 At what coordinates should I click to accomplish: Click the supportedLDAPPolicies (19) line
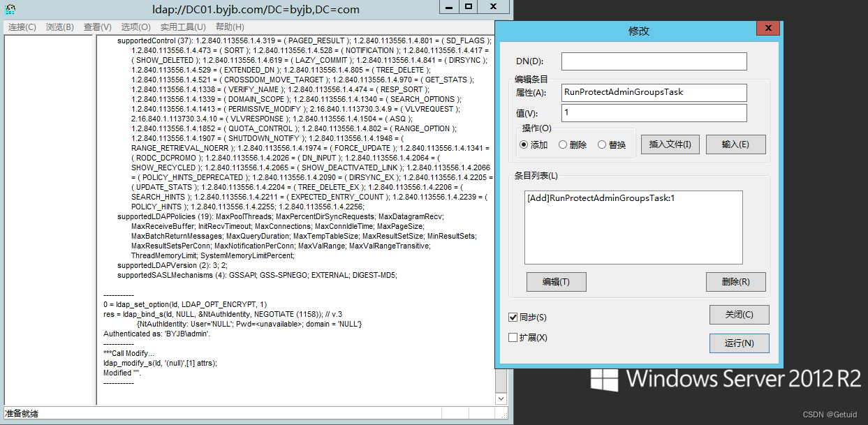point(280,217)
